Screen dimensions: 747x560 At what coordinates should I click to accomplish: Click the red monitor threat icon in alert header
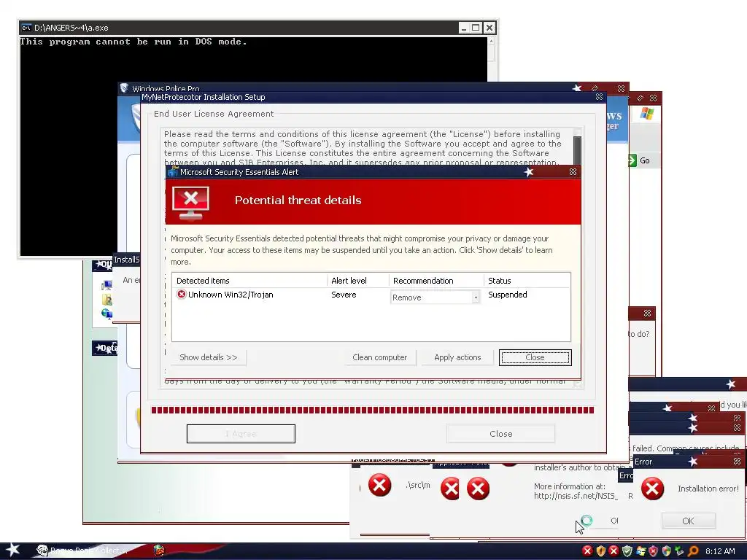click(190, 203)
